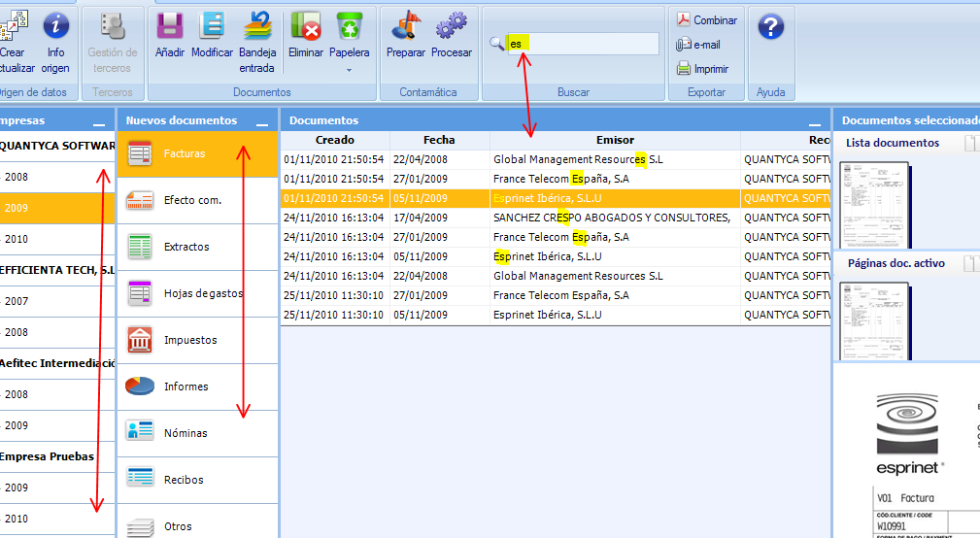980x538 pixels.
Task: Click thumbnail under Páginas doc. activo
Action: [874, 321]
